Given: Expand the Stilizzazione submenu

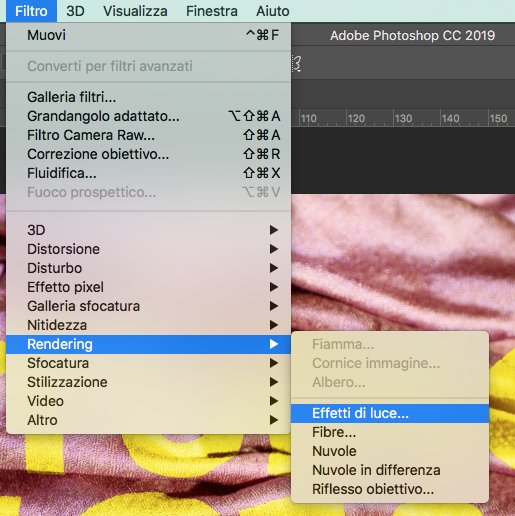Looking at the screenshot, I should 148,382.
